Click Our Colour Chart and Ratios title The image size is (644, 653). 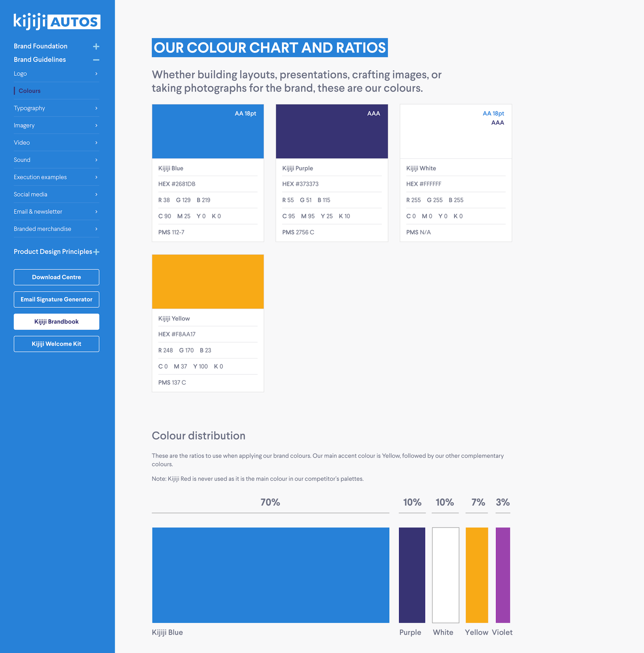pos(270,48)
